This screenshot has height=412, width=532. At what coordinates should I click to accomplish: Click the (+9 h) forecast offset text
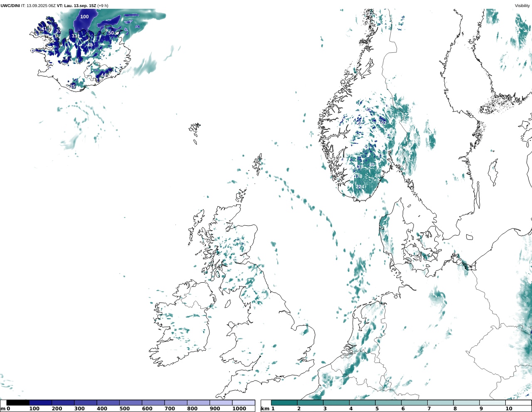[x=103, y=5]
